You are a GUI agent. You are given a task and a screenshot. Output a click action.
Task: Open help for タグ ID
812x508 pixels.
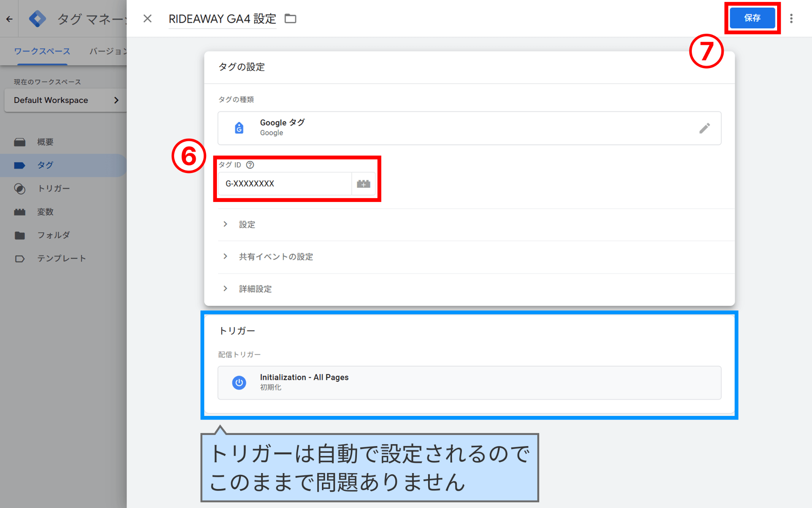point(250,165)
